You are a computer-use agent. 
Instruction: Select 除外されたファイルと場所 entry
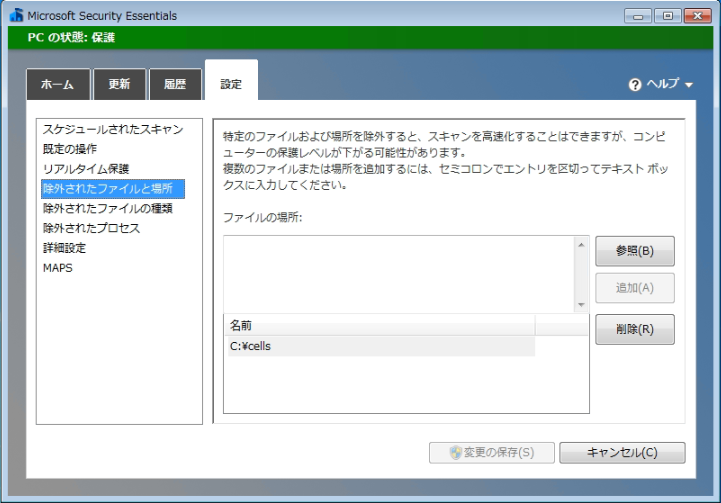point(113,189)
